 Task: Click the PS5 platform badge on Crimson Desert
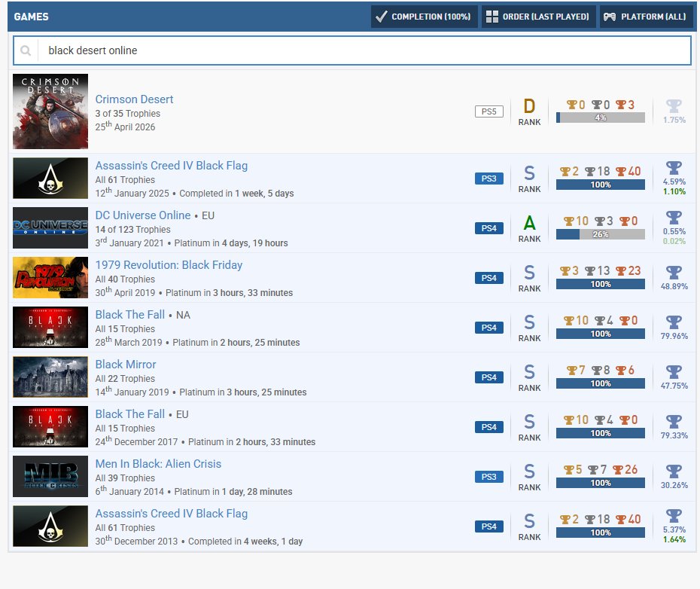coord(488,111)
